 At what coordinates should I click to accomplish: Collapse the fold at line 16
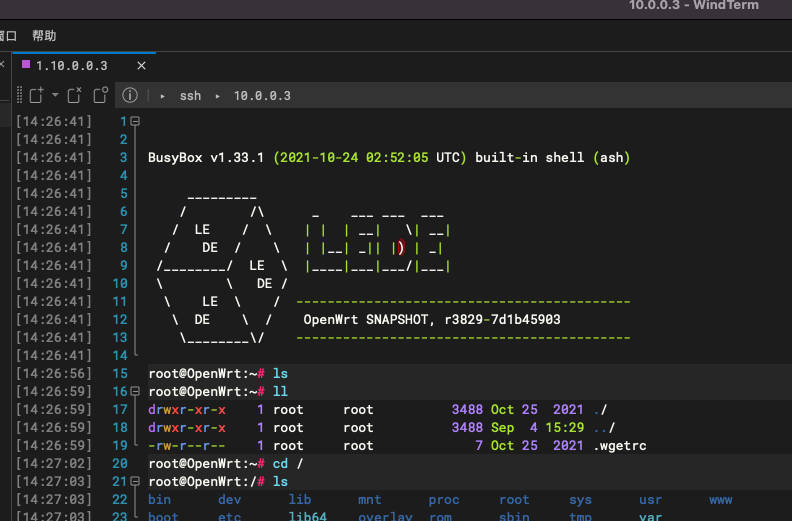(x=135, y=391)
